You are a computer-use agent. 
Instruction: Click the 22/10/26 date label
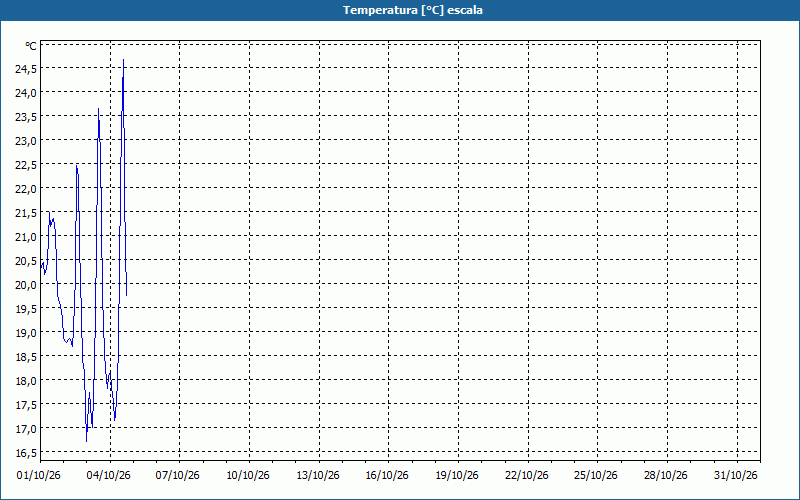(527, 476)
